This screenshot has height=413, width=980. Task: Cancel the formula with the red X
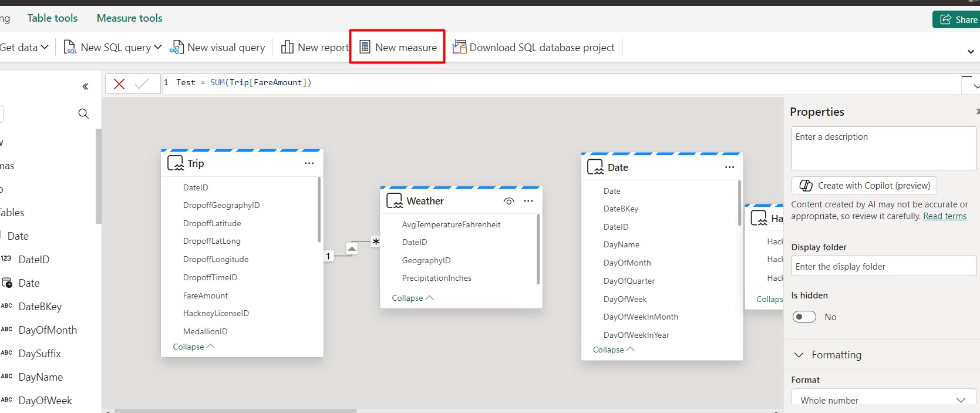pos(119,84)
